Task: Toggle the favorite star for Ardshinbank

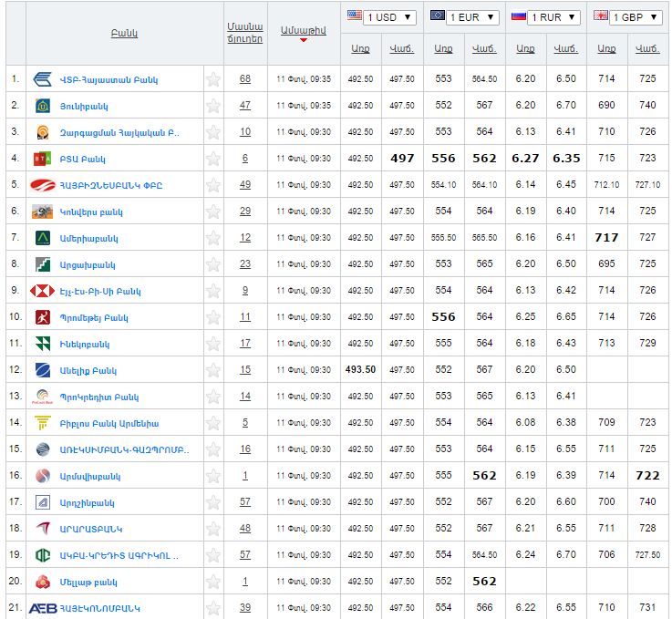Action: pyautogui.click(x=213, y=502)
